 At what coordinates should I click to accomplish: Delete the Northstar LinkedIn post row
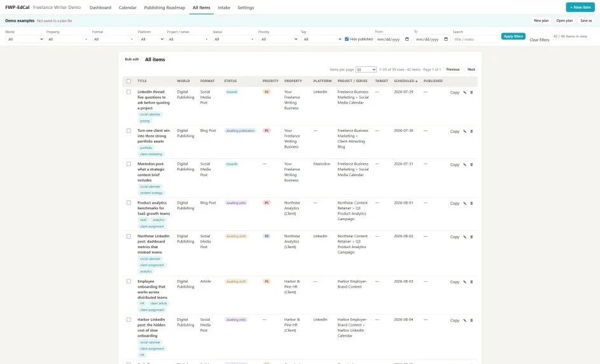click(471, 237)
